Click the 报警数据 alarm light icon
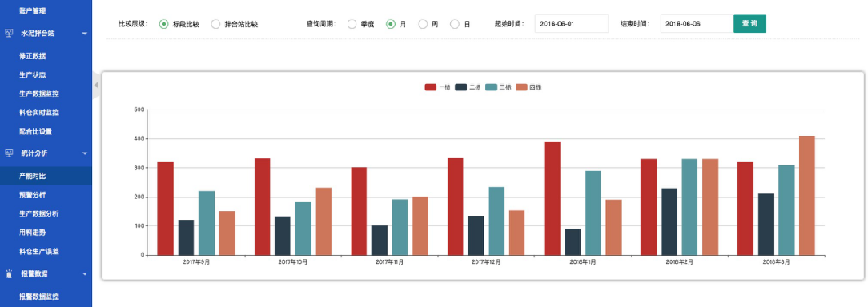This screenshot has width=868, height=307. (x=9, y=273)
